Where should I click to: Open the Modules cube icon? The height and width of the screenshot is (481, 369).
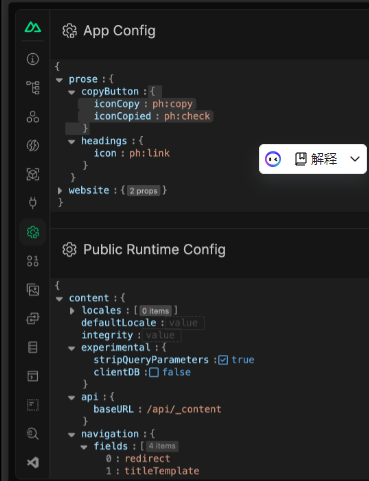[x=33, y=174]
